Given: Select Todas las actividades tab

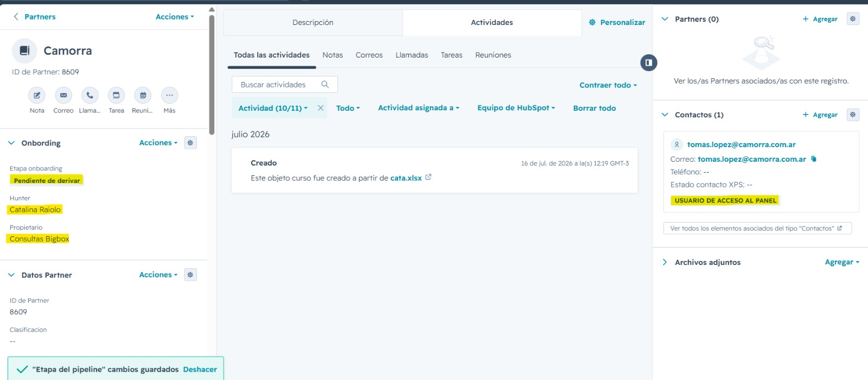Looking at the screenshot, I should click(272, 55).
